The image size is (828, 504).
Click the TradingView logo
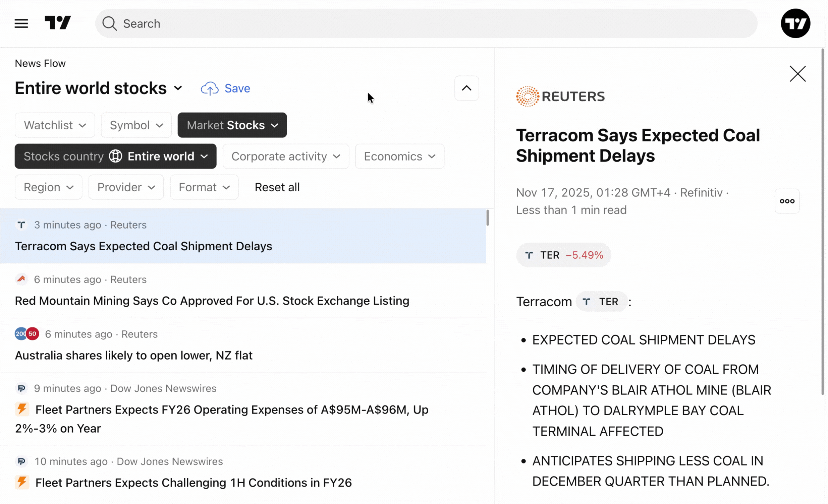58,23
